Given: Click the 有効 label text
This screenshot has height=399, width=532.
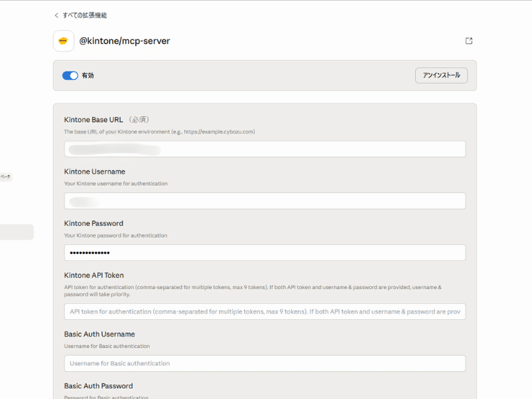Looking at the screenshot, I should [87, 76].
